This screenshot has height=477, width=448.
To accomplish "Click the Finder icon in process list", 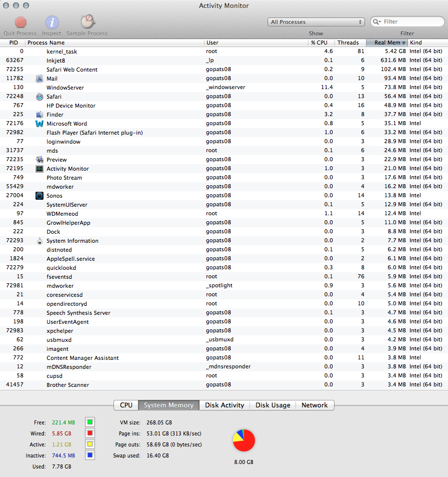I will [x=39, y=115].
